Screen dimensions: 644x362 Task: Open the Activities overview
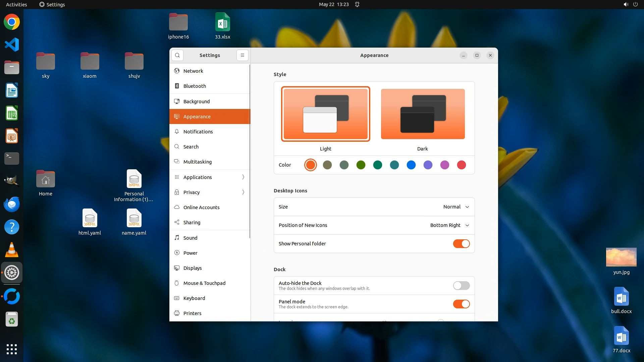(x=16, y=4)
